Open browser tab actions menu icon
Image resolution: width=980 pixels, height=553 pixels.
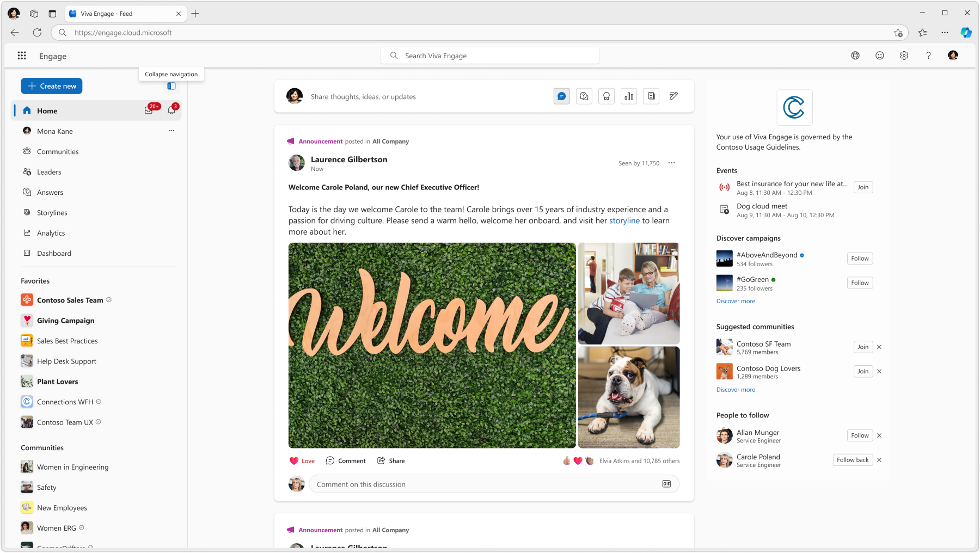(x=52, y=14)
